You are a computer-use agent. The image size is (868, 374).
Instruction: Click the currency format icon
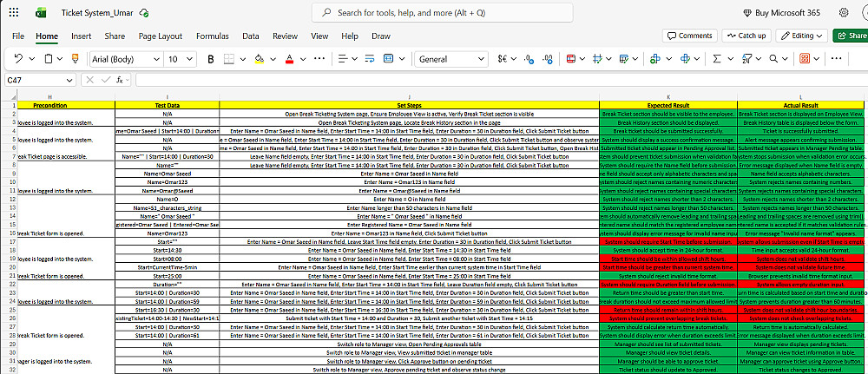(x=503, y=59)
